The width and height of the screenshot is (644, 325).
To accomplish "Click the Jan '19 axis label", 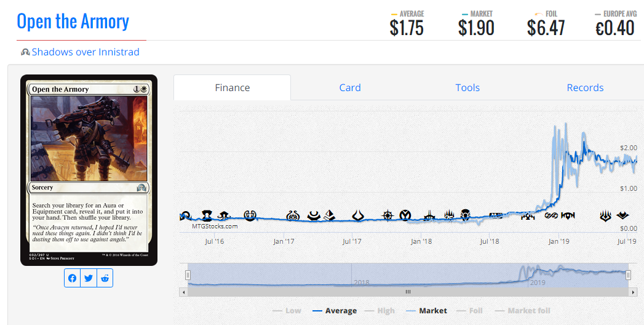I will click(x=559, y=241).
